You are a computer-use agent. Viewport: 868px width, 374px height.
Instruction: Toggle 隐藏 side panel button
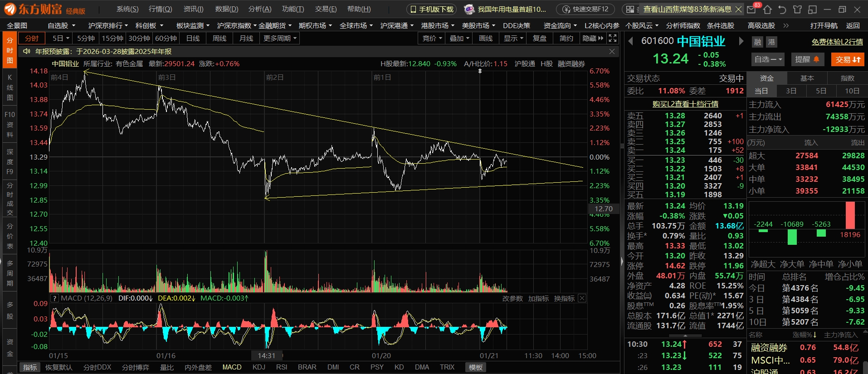[x=593, y=39]
